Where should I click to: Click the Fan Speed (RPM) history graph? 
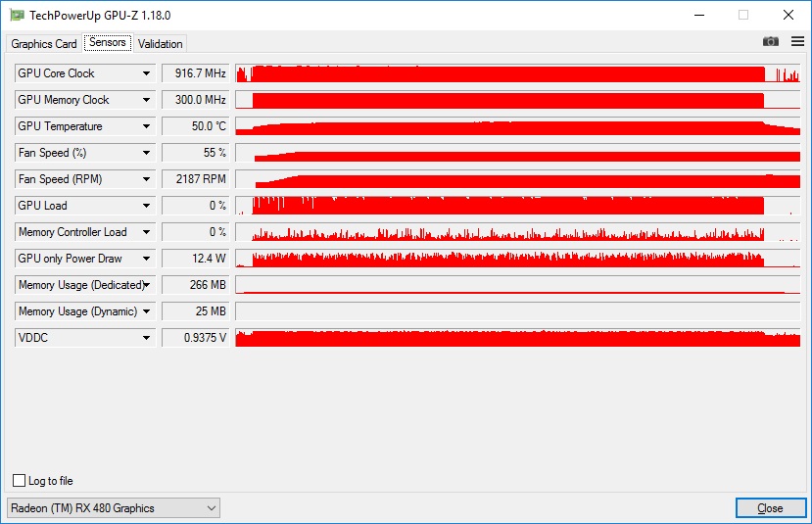[518, 179]
